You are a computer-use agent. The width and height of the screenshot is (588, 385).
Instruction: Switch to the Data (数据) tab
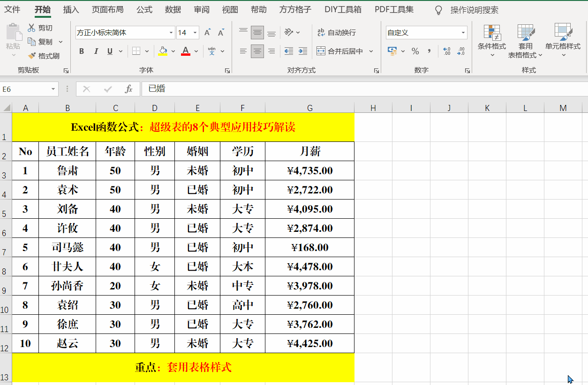173,9
